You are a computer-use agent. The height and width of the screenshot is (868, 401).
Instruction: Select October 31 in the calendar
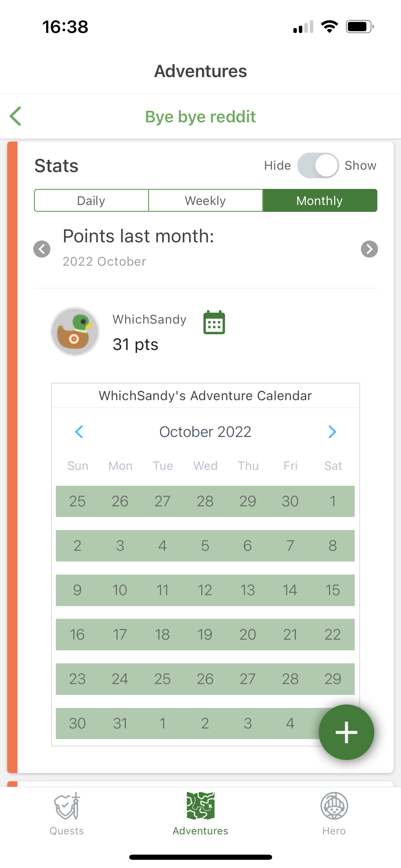click(120, 723)
